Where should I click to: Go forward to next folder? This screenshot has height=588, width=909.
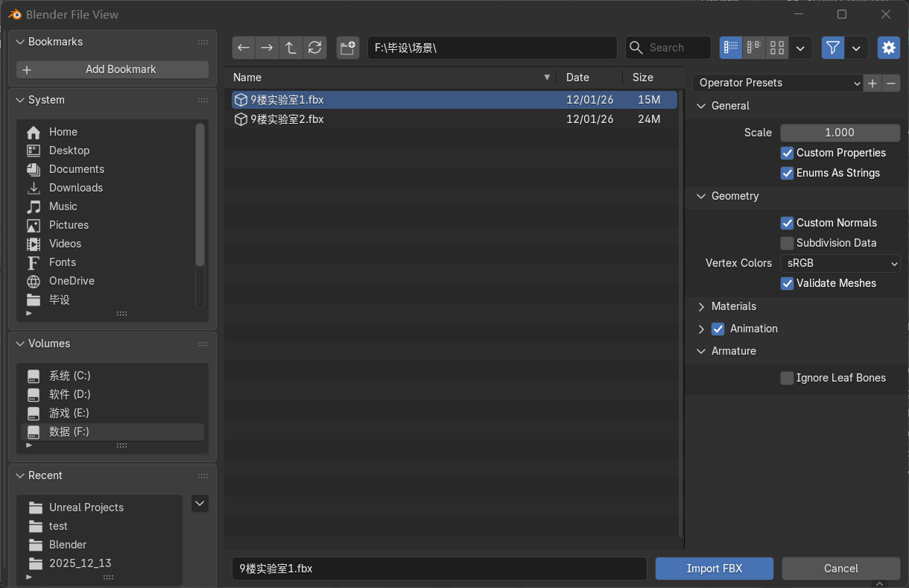coord(267,48)
